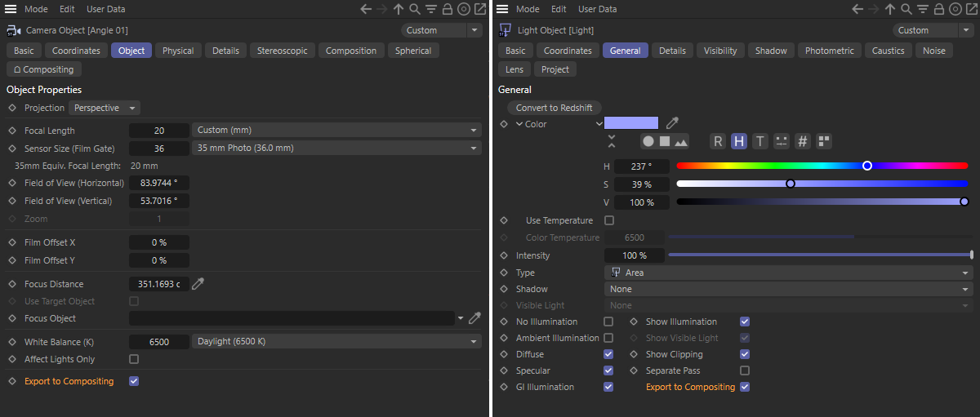The image size is (980, 417).
Task: Click Focus Object picker icon
Action: tap(474, 318)
